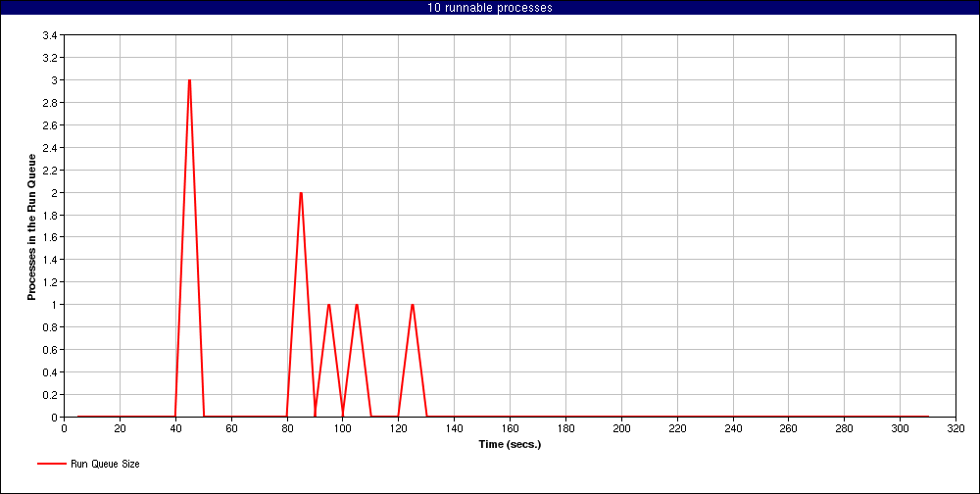Click the peak of value 1 near 105 seconds
The image size is (980, 494).
click(x=357, y=305)
